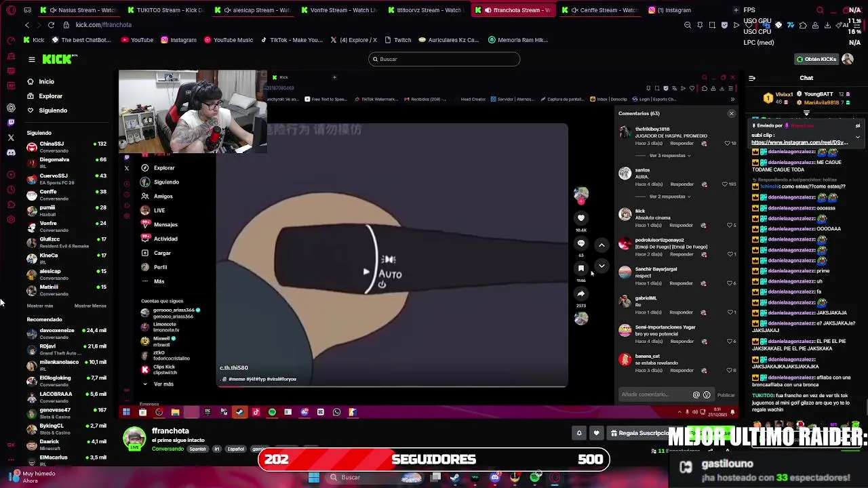The width and height of the screenshot is (868, 488).
Task: Expand Ver 2 respuestas replies
Action: pyautogui.click(x=670, y=197)
